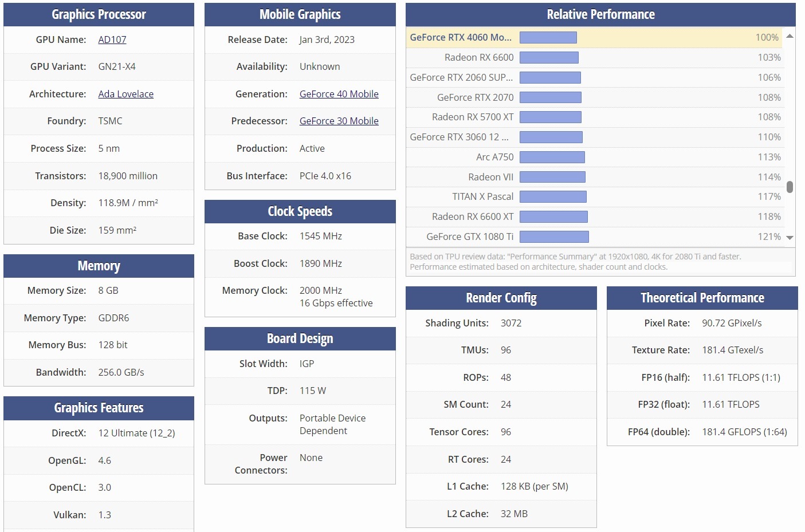Click the Graphics Processor section header
Viewport: 805px width, 532px height.
tap(99, 14)
